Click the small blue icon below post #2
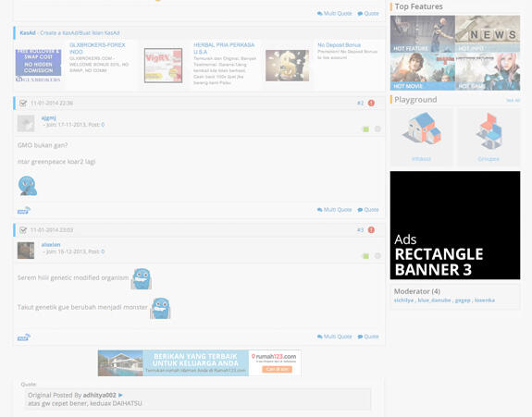Image resolution: width=532 pixels, height=417 pixels. 24,211
